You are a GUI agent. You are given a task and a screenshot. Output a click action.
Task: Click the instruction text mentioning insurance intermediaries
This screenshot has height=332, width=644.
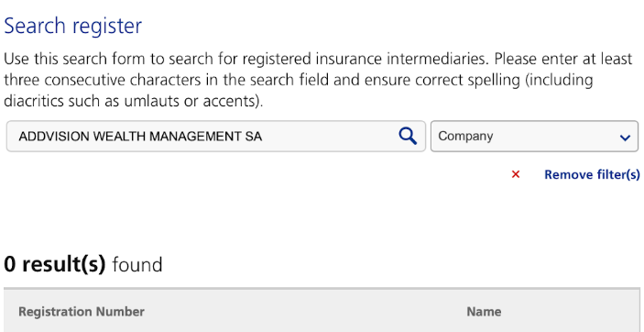pyautogui.click(x=318, y=60)
